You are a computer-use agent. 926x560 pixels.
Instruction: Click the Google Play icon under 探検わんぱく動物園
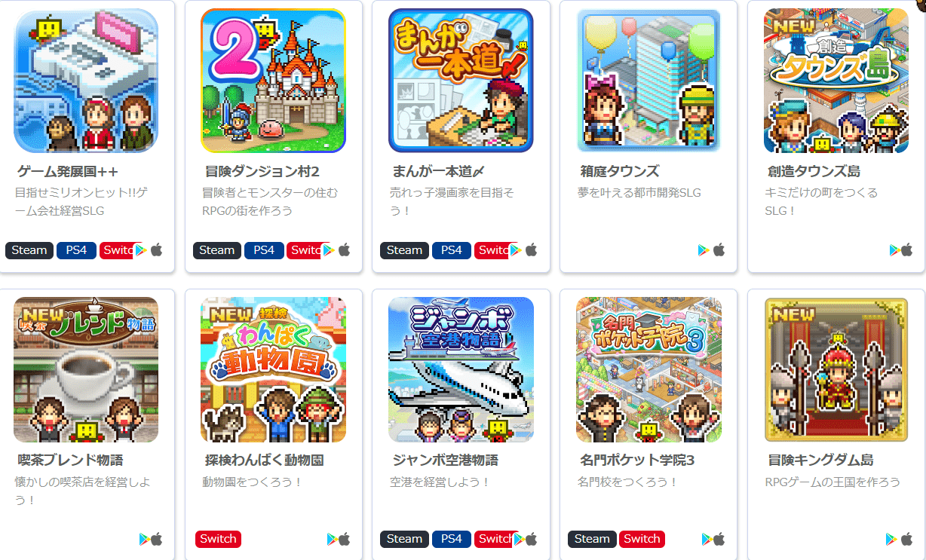point(333,539)
